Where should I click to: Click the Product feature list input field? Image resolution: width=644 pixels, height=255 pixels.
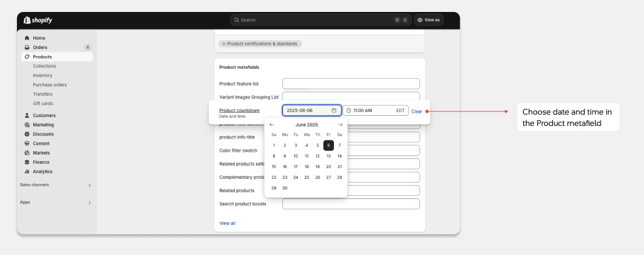click(350, 84)
